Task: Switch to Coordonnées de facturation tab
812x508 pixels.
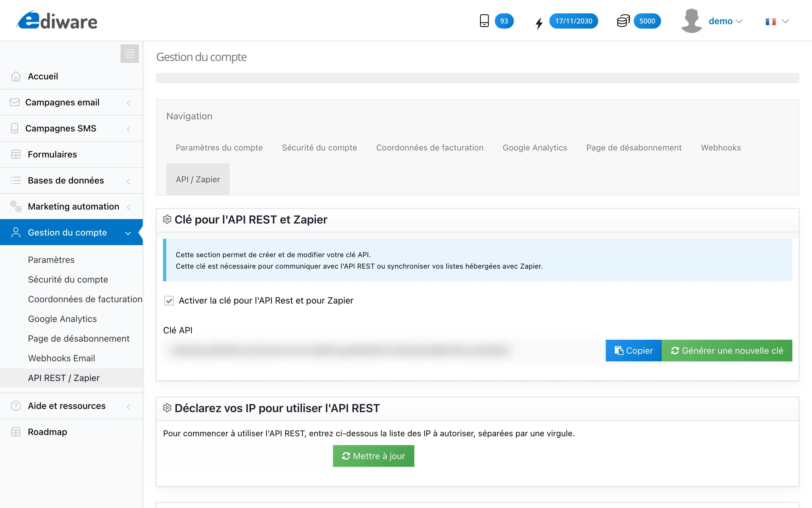Action: click(429, 148)
